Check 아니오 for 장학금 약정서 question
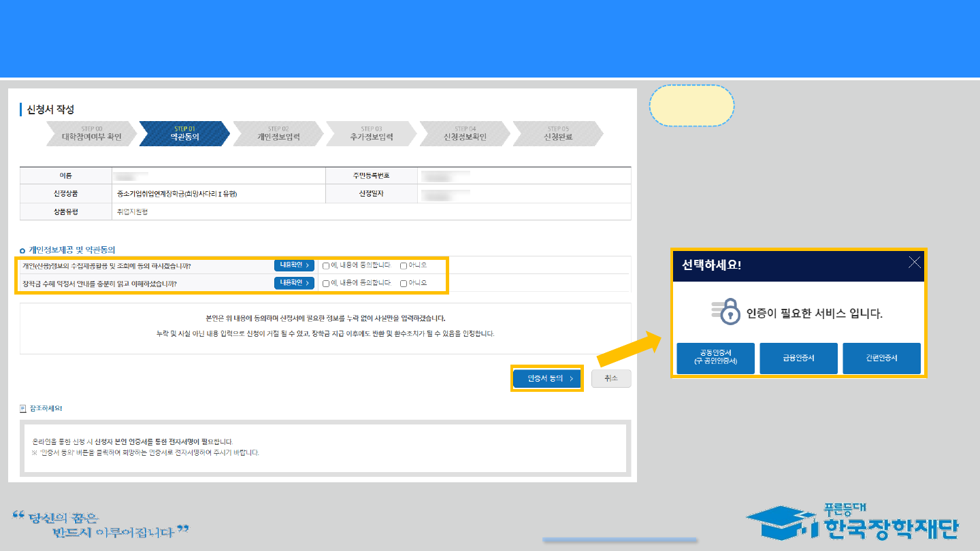The image size is (980, 551). (x=404, y=283)
